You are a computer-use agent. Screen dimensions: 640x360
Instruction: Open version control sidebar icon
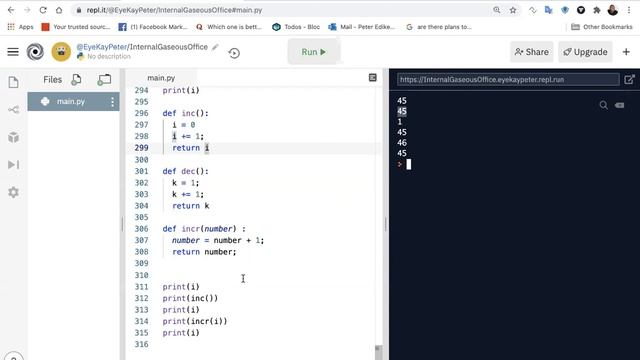click(13, 110)
